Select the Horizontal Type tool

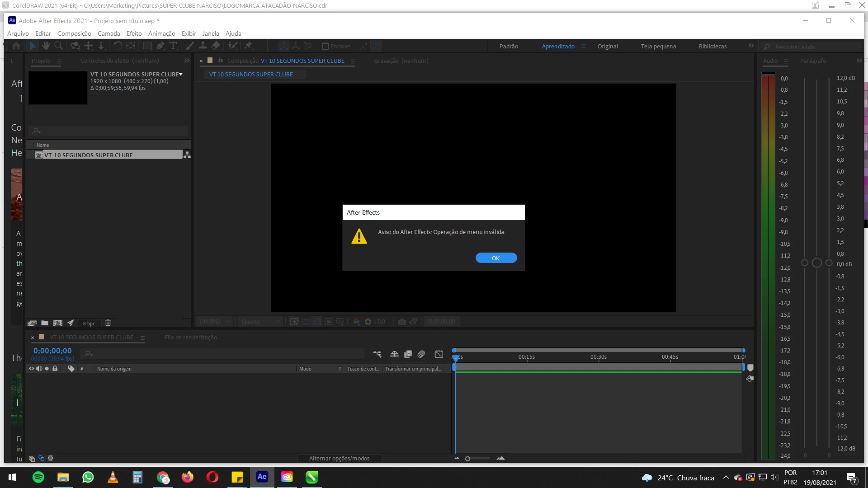pyautogui.click(x=173, y=46)
